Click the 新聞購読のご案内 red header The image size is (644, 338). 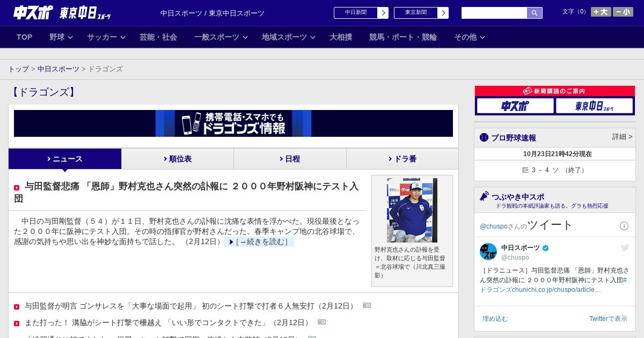(555, 91)
